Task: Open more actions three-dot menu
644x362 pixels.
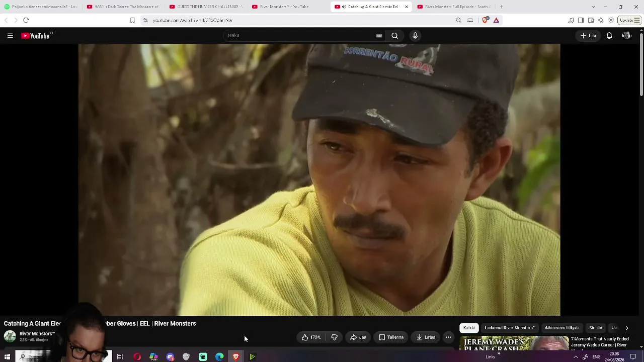Action: [x=448, y=337]
